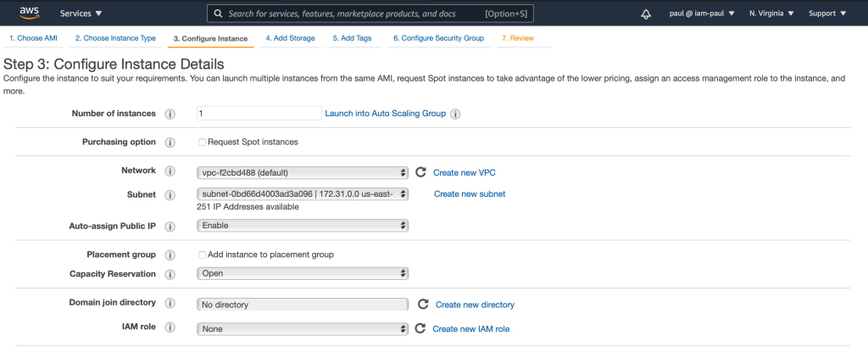The image size is (868, 347).
Task: Click the AWS logo home icon
Action: [31, 14]
